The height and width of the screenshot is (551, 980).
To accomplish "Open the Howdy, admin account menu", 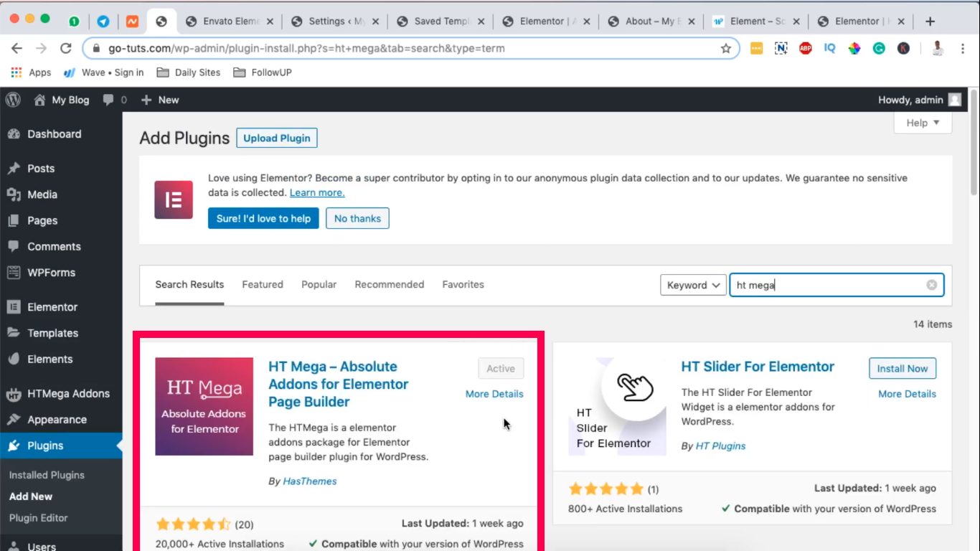I will pyautogui.click(x=920, y=100).
